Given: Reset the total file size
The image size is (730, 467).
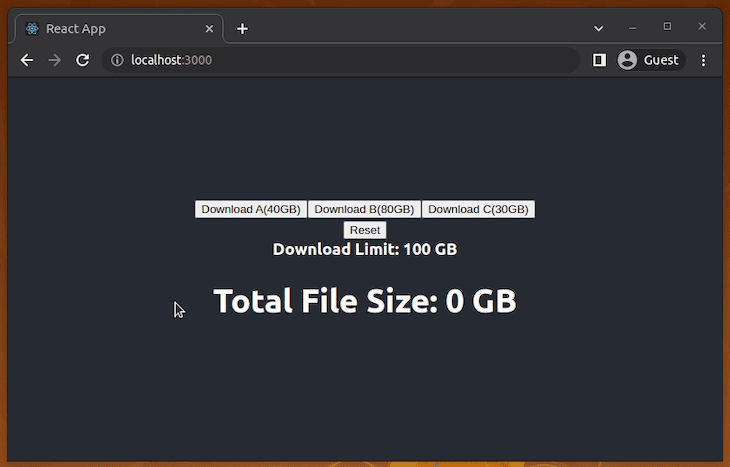Looking at the screenshot, I should click(x=364, y=230).
